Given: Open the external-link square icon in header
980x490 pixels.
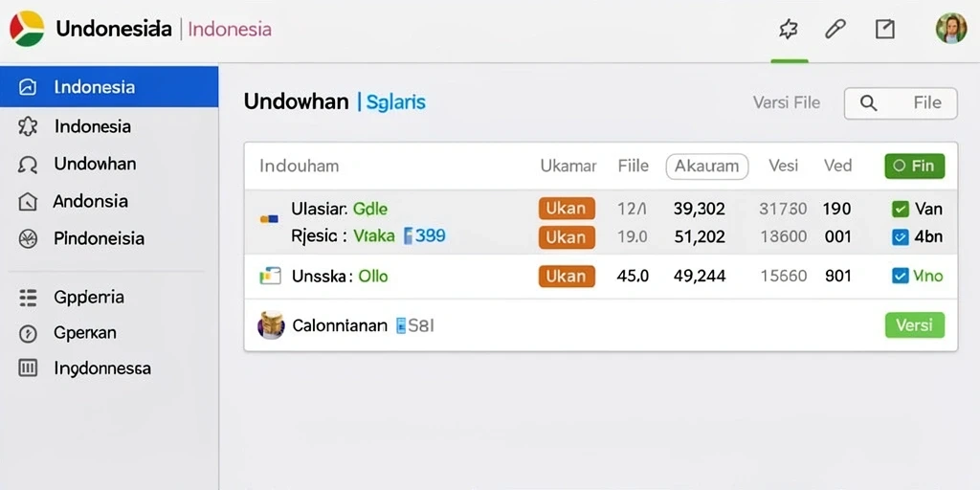Looking at the screenshot, I should coord(884,29).
